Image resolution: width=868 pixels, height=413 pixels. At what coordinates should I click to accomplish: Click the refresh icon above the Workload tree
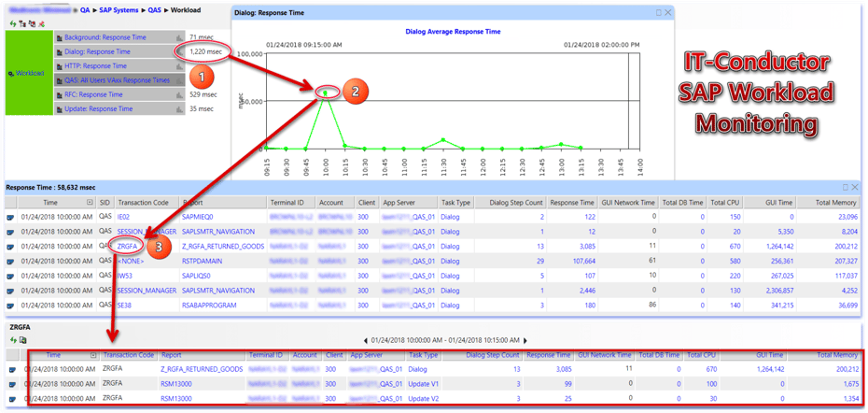tap(13, 23)
